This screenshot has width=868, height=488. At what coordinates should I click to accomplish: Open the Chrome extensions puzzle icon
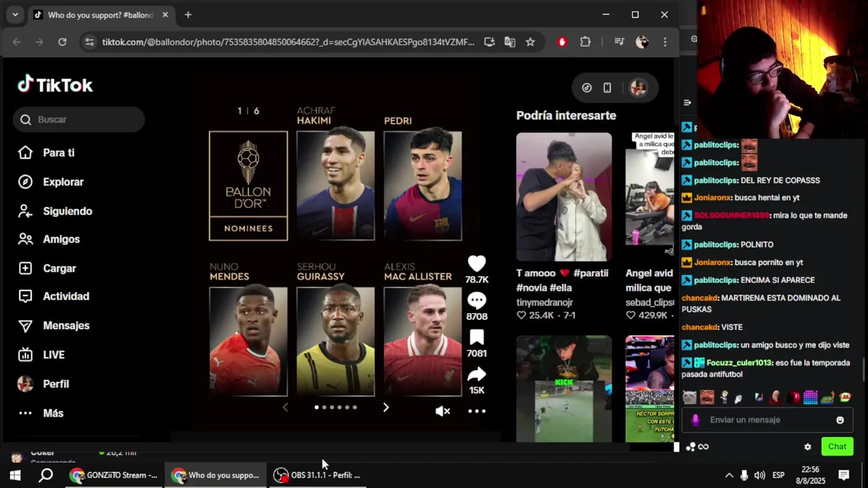[585, 42]
